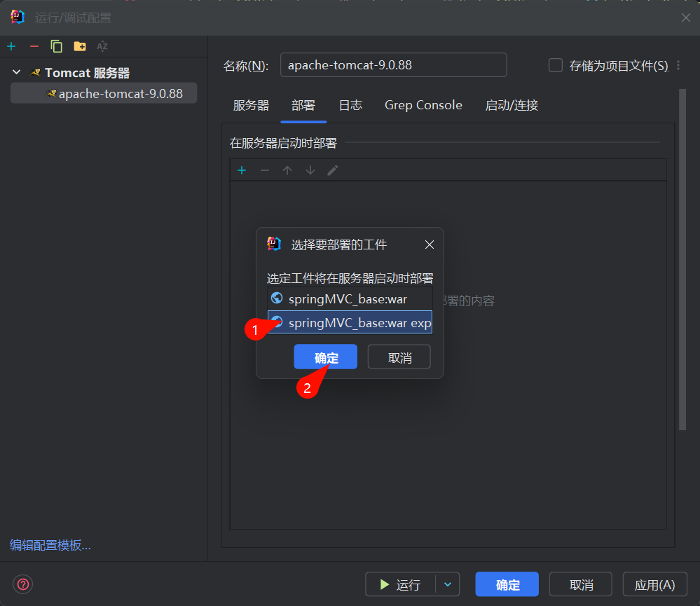The image size is (700, 606).
Task: Add a deployment artifact with the plus icon
Action: tap(242, 170)
